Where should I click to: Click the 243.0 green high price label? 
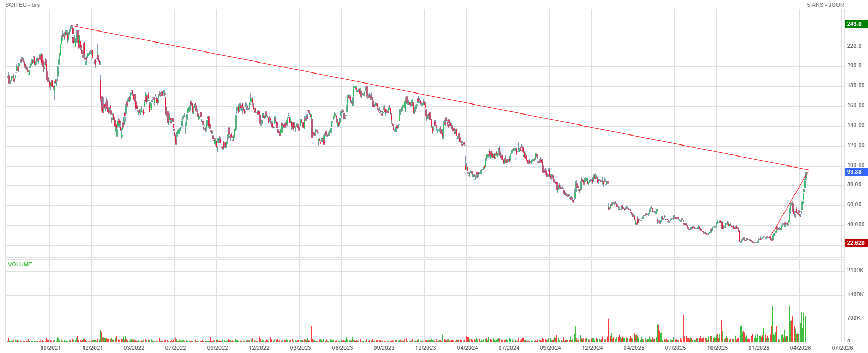(856, 24)
